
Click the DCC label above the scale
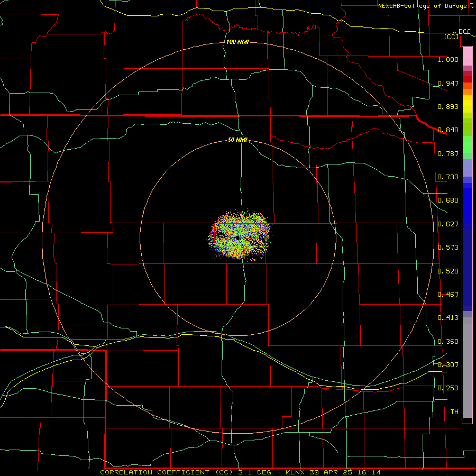pos(465,32)
